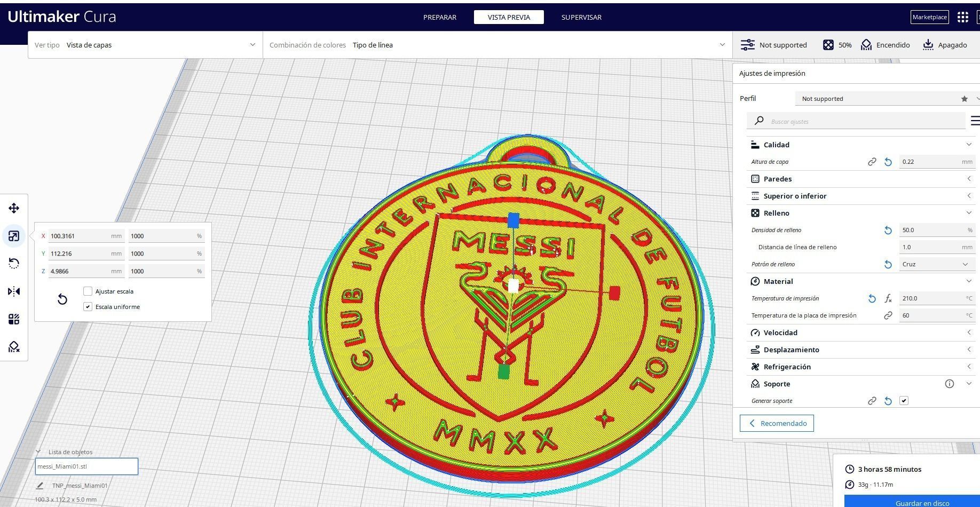Click the blue scale handle on the model
The image size is (980, 507).
pos(513,220)
